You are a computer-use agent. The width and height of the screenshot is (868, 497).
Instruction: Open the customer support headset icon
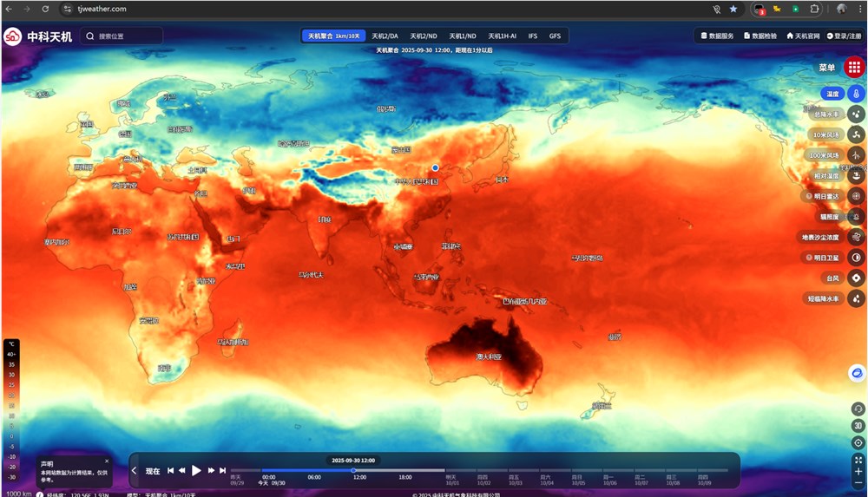[x=858, y=409]
